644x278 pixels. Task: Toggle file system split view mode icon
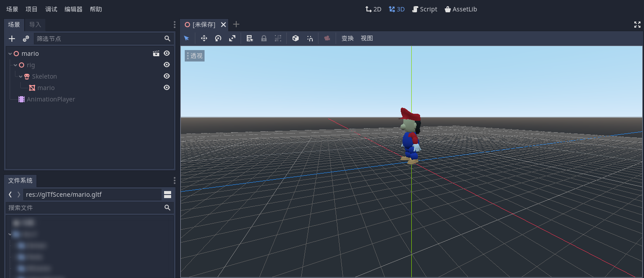click(168, 195)
